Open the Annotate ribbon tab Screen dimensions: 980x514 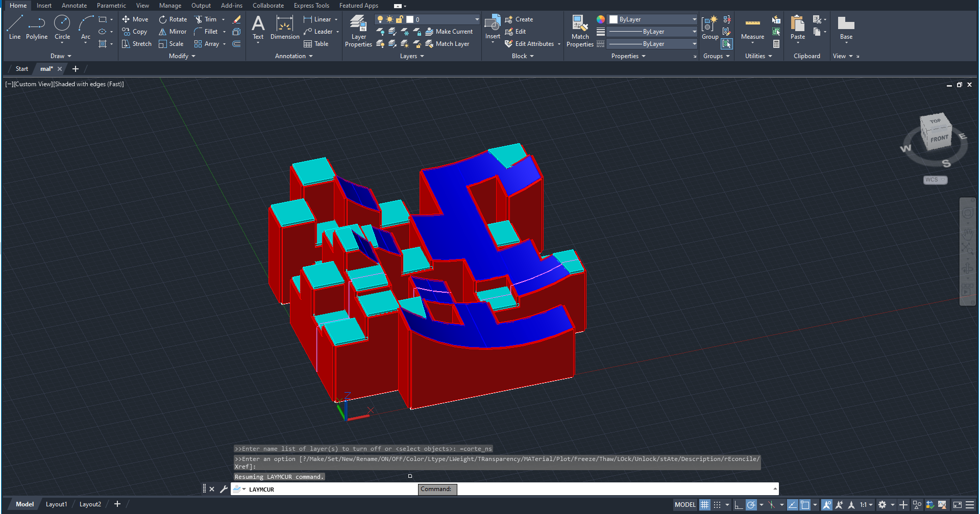74,6
